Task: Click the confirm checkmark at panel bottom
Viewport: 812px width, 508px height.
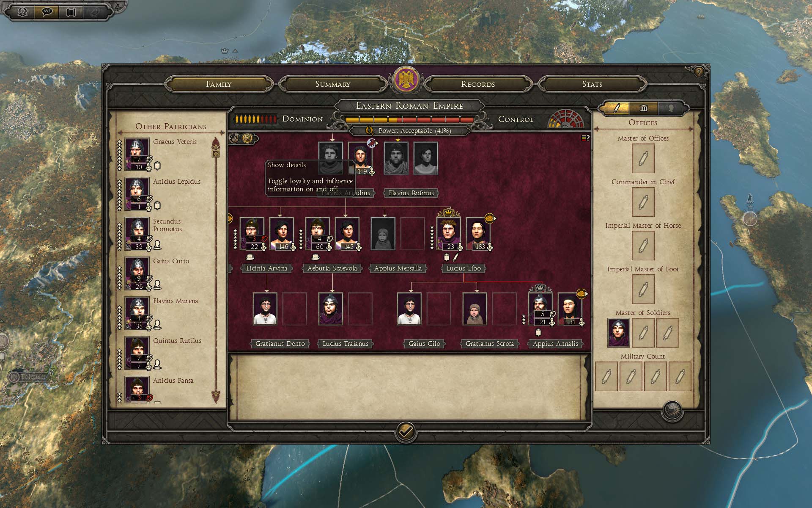Action: coord(406,431)
